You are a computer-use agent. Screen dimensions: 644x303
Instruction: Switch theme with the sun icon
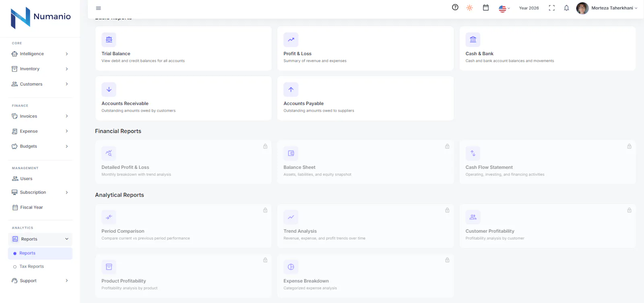pyautogui.click(x=470, y=8)
